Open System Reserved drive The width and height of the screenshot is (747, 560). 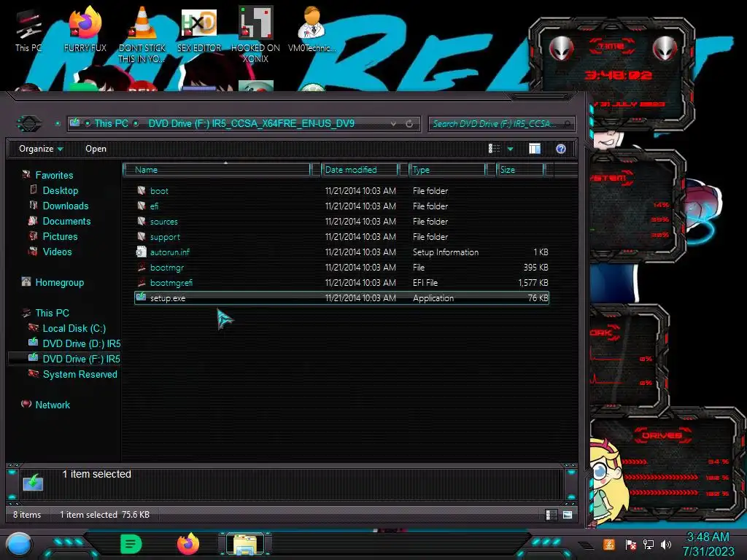click(80, 374)
